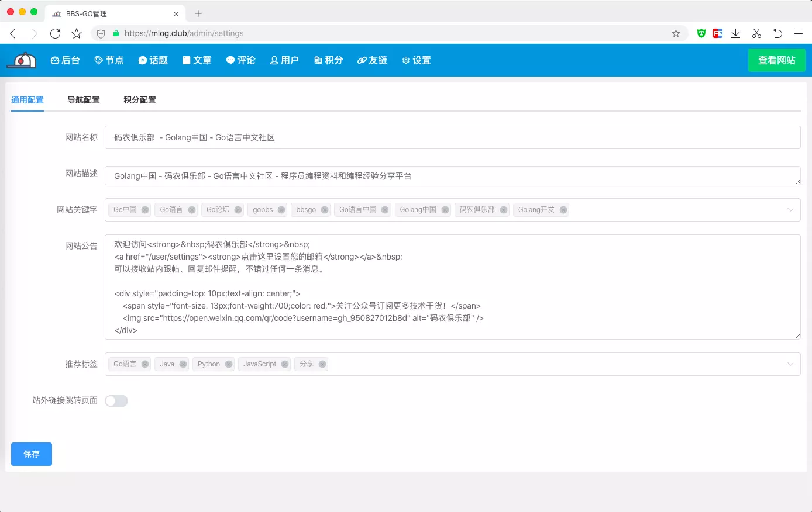Screen dimensions: 812x512
Task: Remove the gobbs keyword tag
Action: [281, 210]
